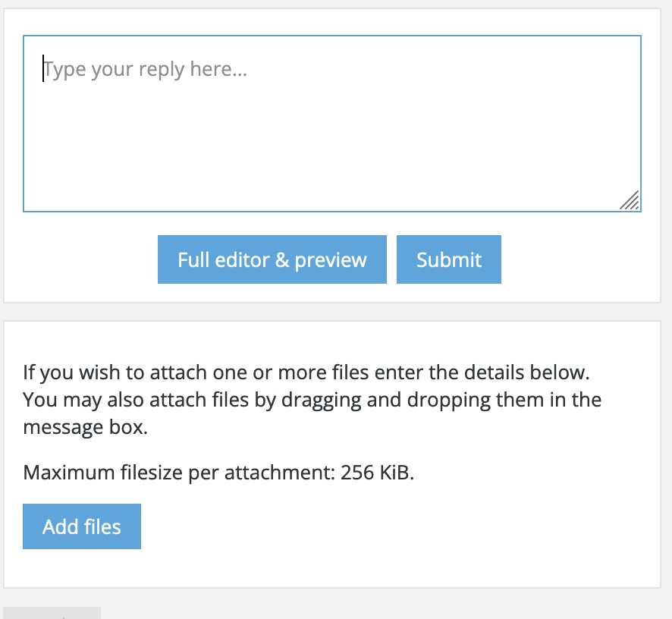Click the white space left of Full editor button
Screen dimensions: 672x619
point(83,259)
